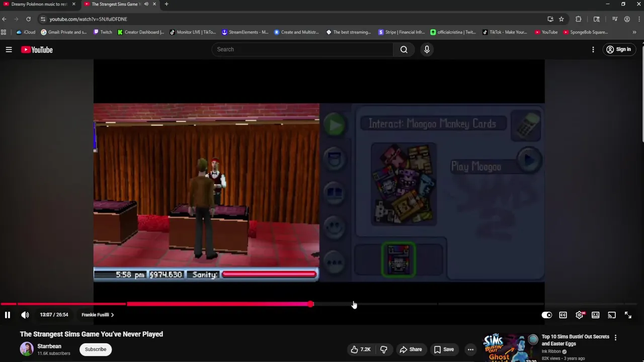The image size is (644, 362).
Task: Open The best streaming bookmark
Action: point(349,32)
